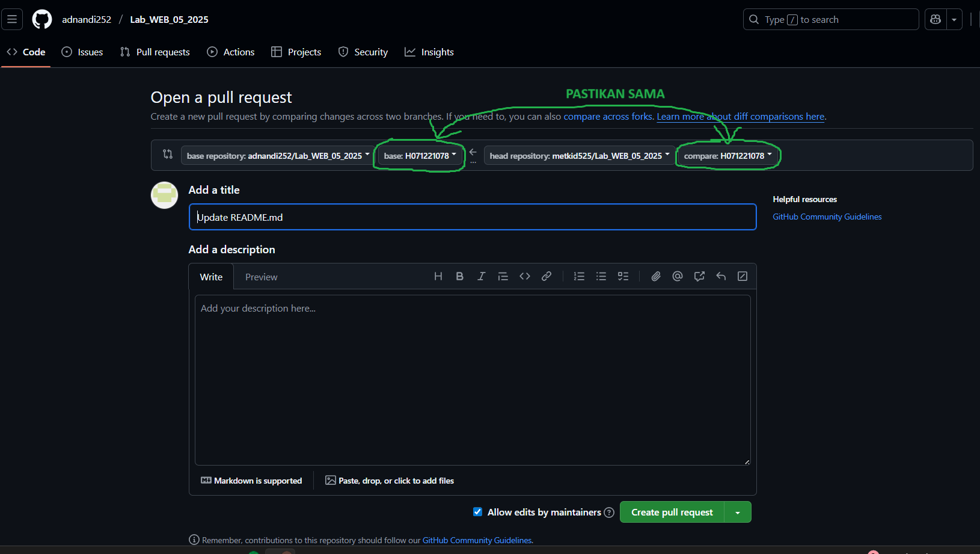Open the head repository dropdown

click(580, 156)
